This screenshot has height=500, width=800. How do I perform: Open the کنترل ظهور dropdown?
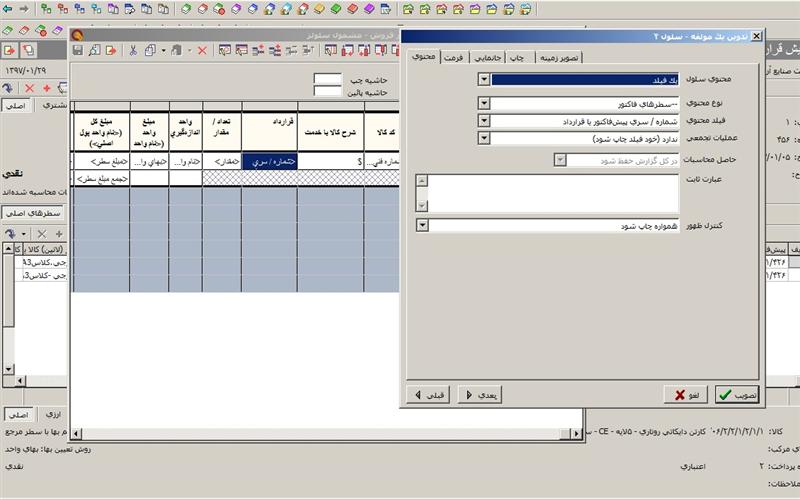(422, 226)
